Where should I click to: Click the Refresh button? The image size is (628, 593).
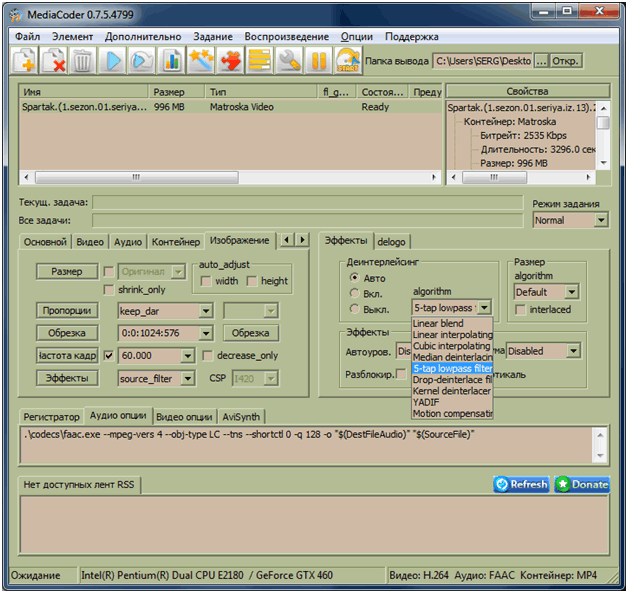tap(521, 484)
